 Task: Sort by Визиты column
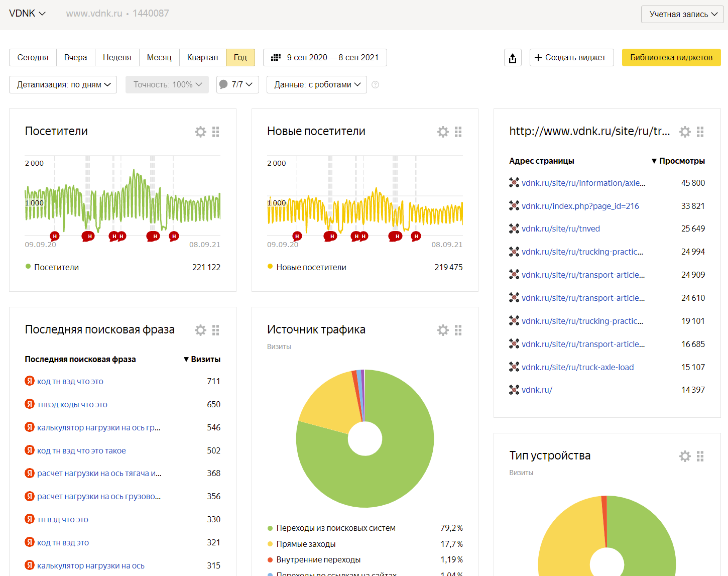(202, 359)
